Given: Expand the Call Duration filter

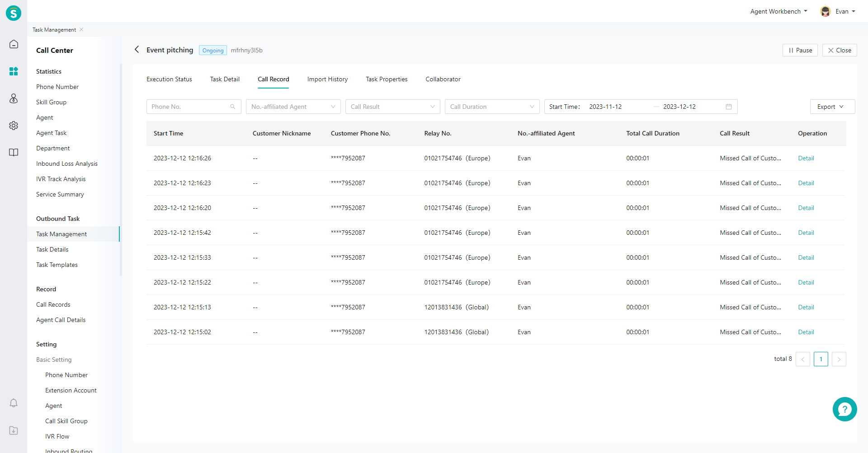Looking at the screenshot, I should pyautogui.click(x=492, y=107).
